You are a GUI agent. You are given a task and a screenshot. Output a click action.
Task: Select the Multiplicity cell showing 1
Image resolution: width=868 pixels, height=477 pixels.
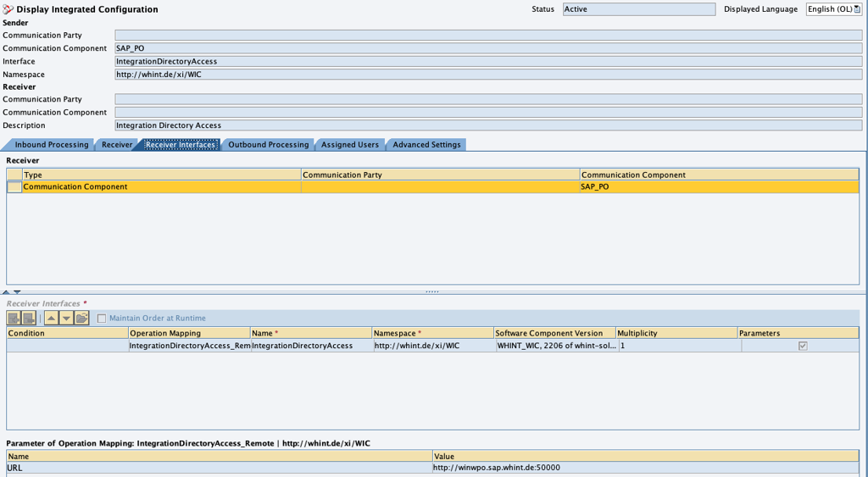click(x=679, y=346)
